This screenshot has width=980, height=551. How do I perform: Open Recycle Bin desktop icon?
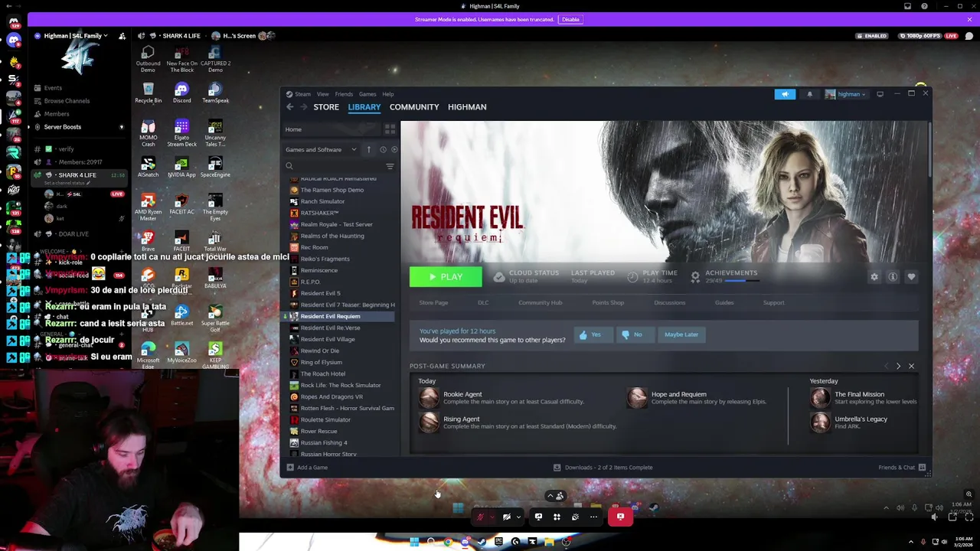148,93
